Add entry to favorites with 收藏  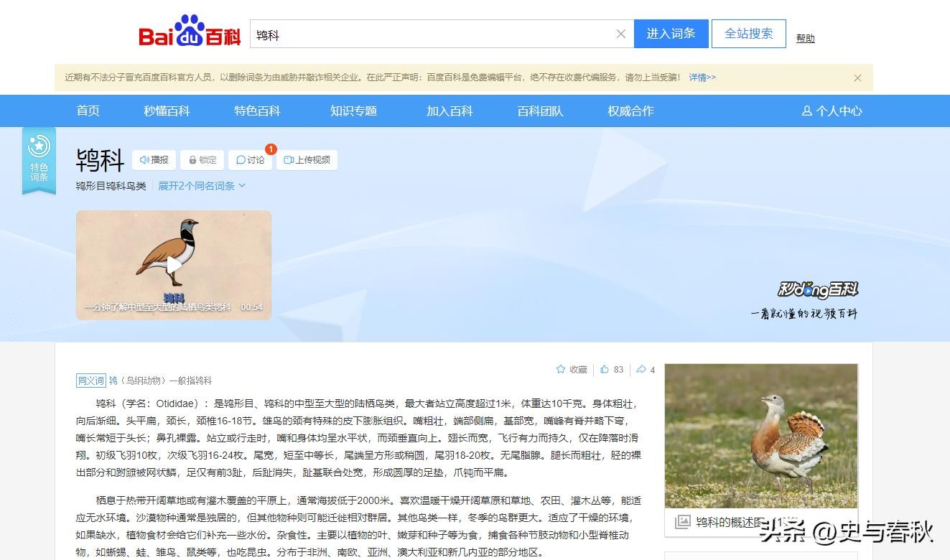(572, 370)
